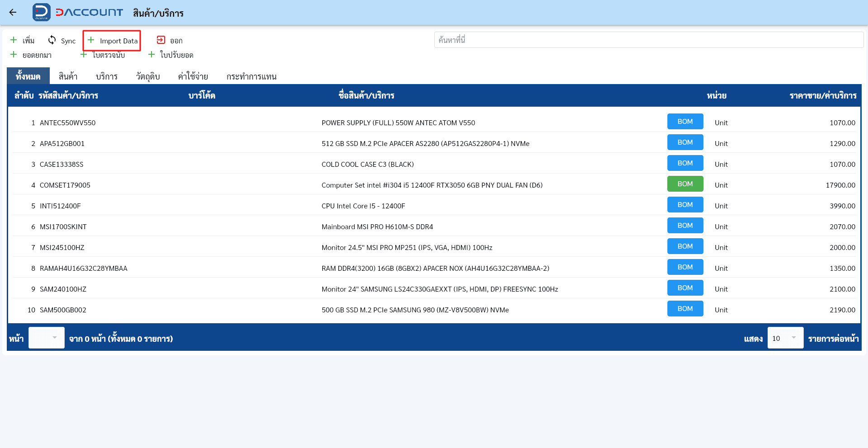868x448 pixels.
Task: Click the price 17900.00
Action: click(x=840, y=185)
